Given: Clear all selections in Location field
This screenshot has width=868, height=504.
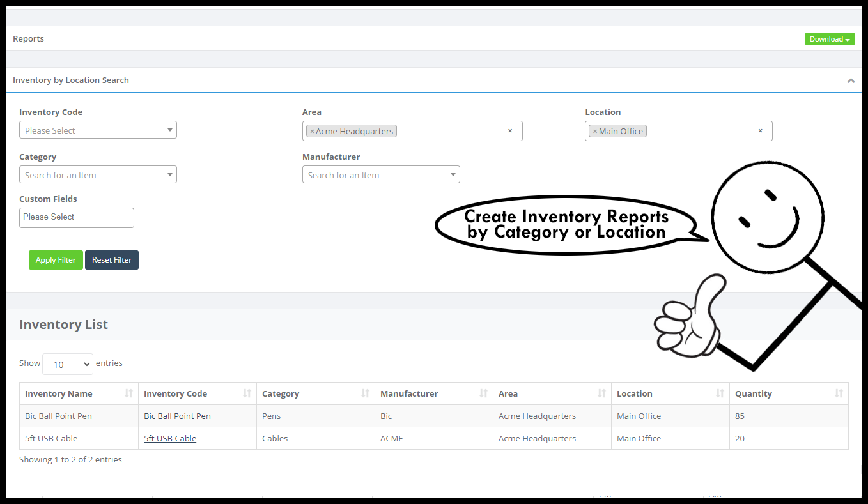Looking at the screenshot, I should click(x=760, y=130).
